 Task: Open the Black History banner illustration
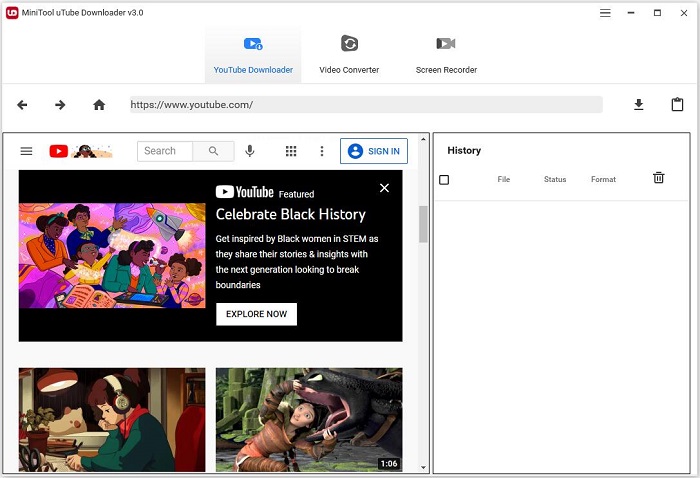(112, 256)
